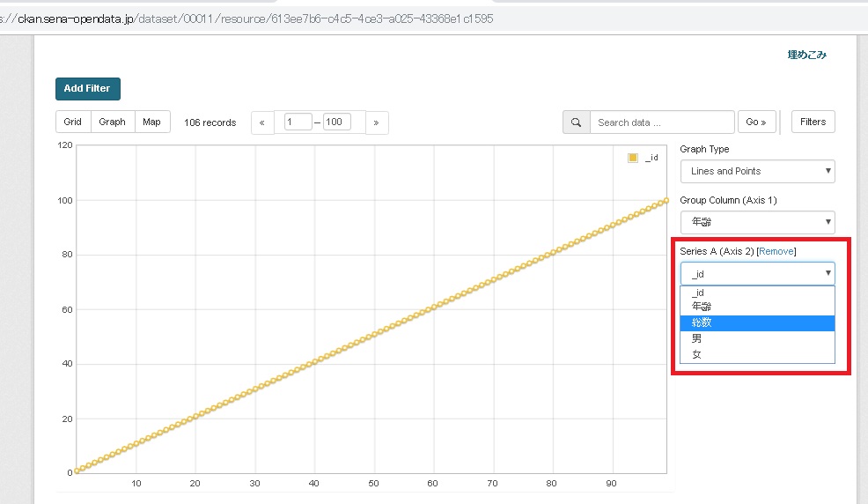Viewport: 868px width, 504px height.
Task: Click the starting record number field
Action: (x=298, y=122)
